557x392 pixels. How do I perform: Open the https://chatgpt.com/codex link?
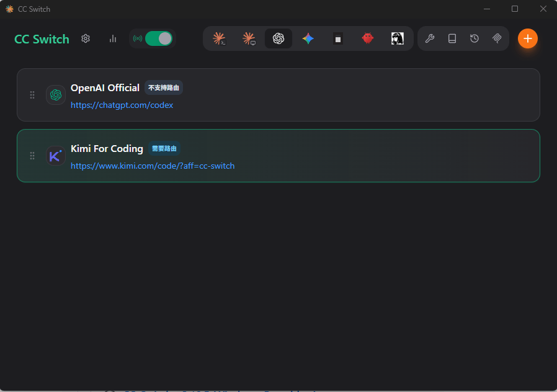click(122, 105)
